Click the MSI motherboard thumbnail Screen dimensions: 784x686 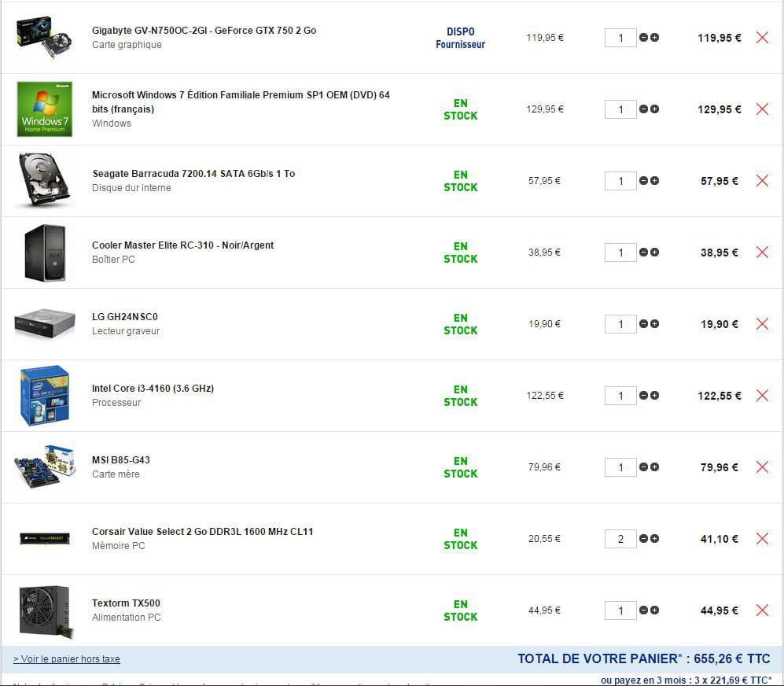click(45, 467)
